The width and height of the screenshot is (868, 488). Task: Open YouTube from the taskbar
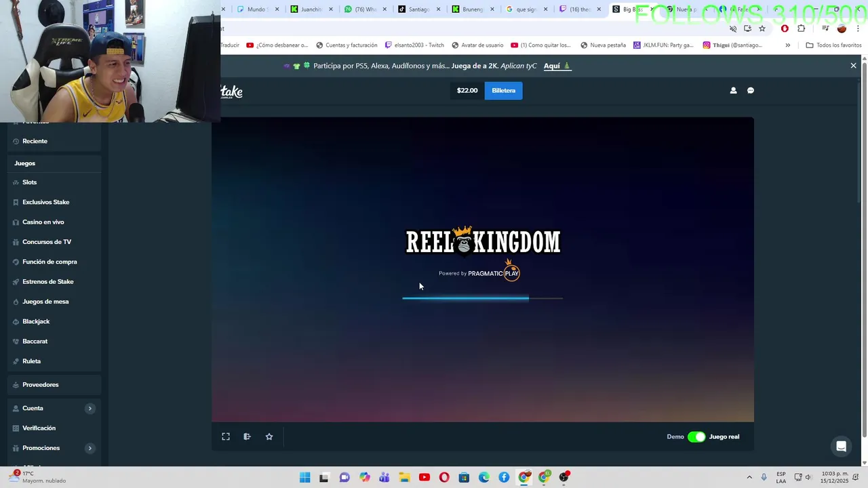pyautogui.click(x=425, y=477)
